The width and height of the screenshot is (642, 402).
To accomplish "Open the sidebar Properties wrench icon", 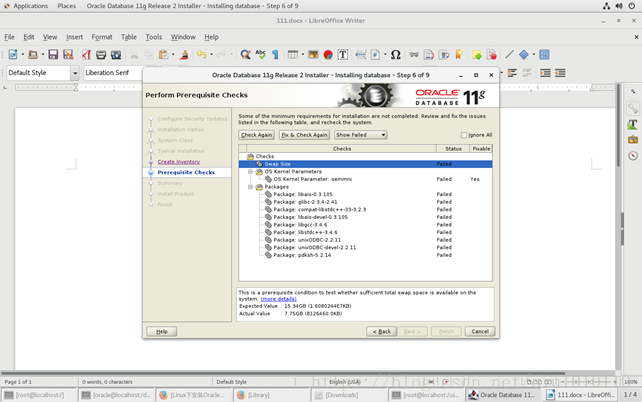I will tap(633, 108).
